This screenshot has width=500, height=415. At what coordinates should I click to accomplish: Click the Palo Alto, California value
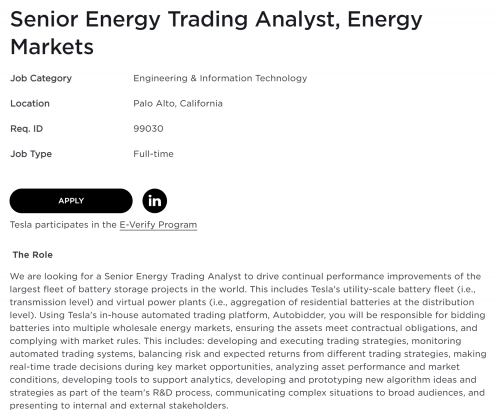(178, 104)
